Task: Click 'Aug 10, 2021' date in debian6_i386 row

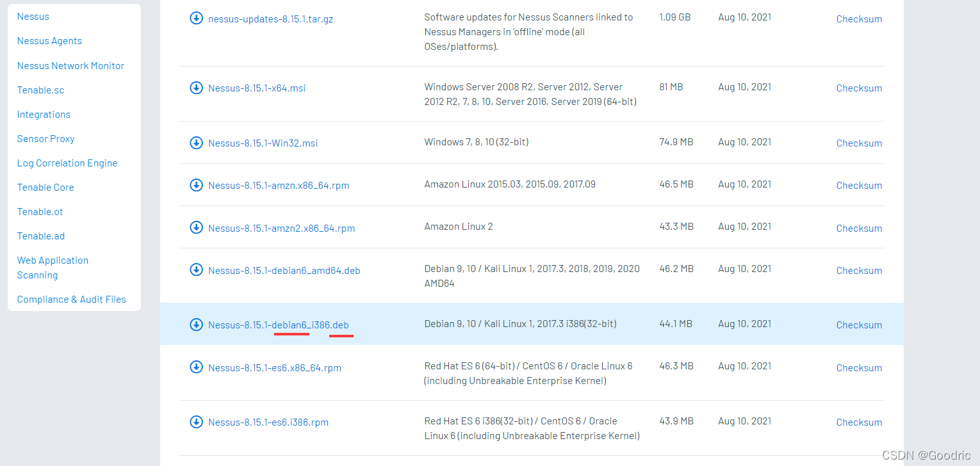Action: coord(745,324)
